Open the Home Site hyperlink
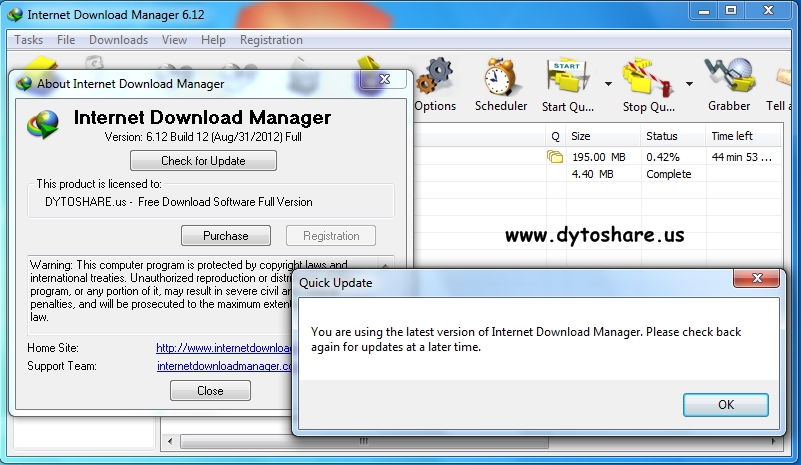This screenshot has width=801, height=465. tap(224, 348)
